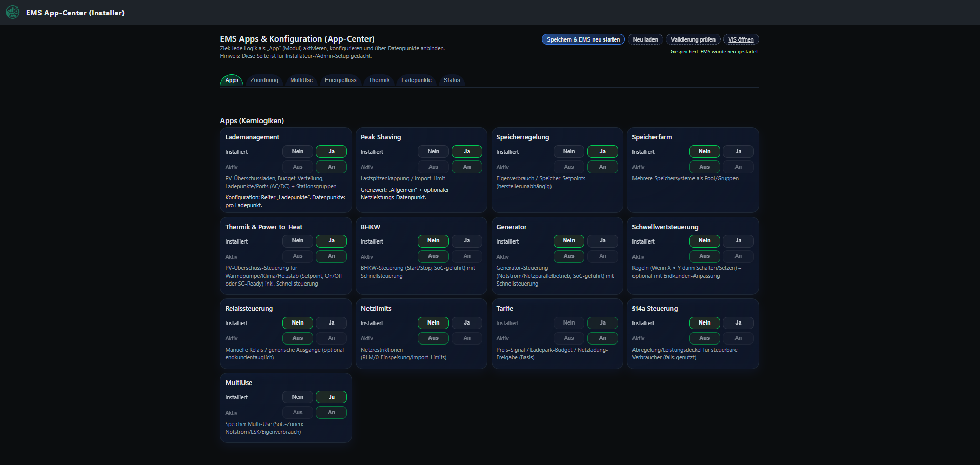Switch to the Status tab
The image size is (980, 465).
[452, 80]
